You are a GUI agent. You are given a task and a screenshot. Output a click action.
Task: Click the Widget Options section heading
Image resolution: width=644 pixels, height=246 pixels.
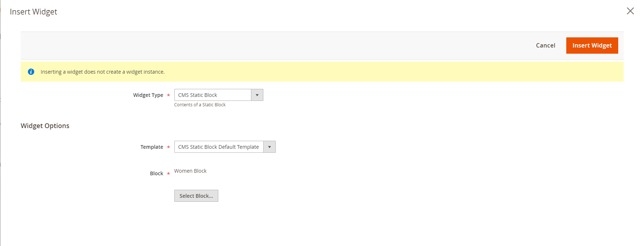click(x=45, y=126)
